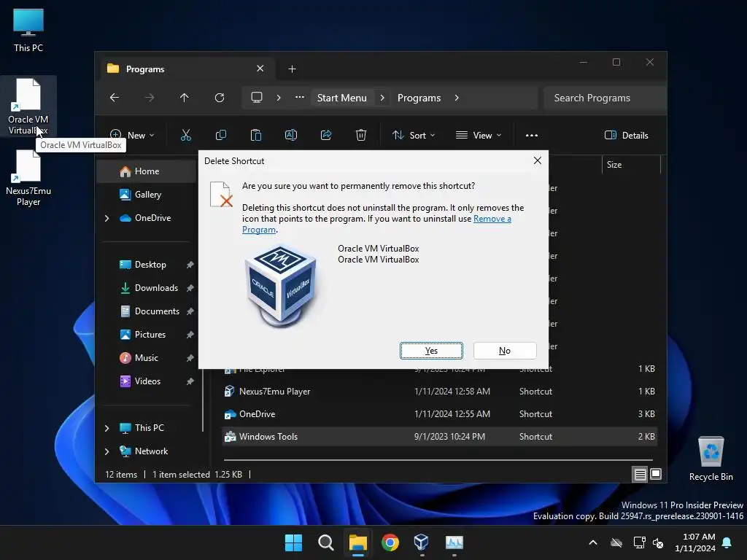Select Home in navigation pane
Screen dimensions: 747x560
tap(147, 171)
